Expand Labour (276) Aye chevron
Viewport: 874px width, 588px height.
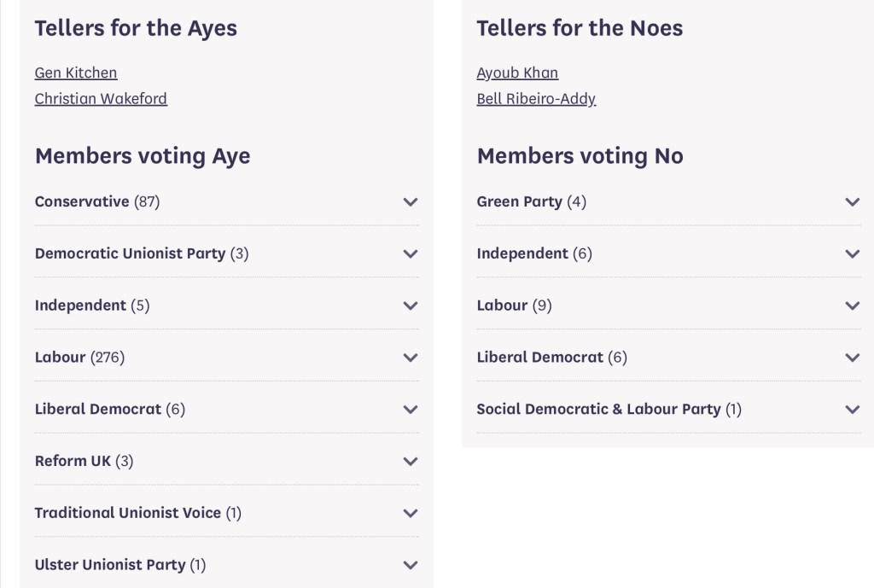click(x=411, y=358)
